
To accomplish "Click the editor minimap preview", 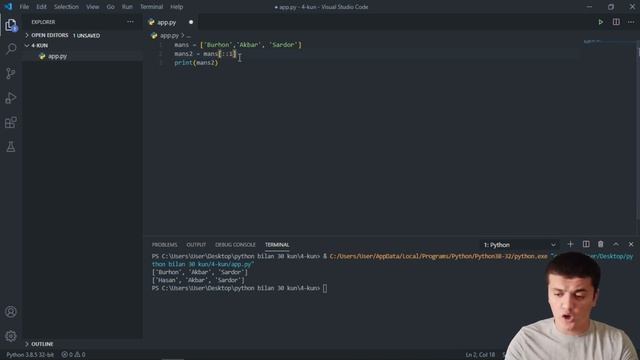I will [x=593, y=42].
